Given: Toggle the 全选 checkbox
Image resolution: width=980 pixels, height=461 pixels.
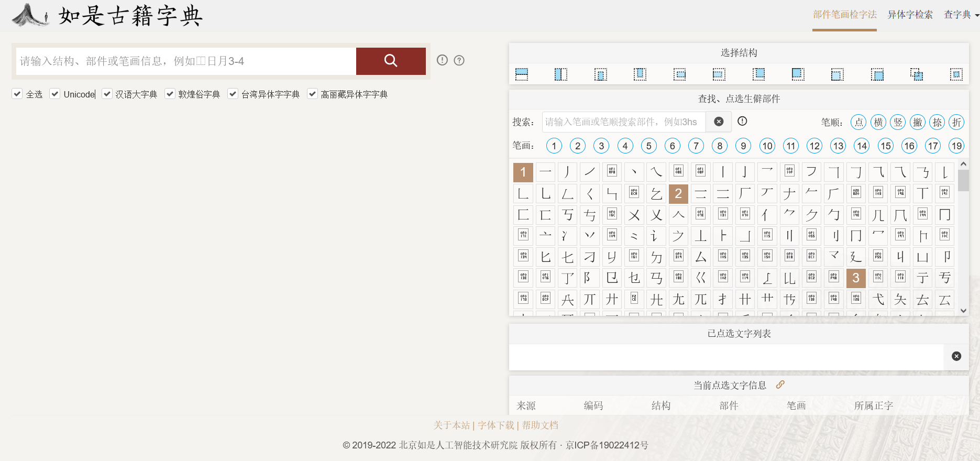Looking at the screenshot, I should coord(17,94).
